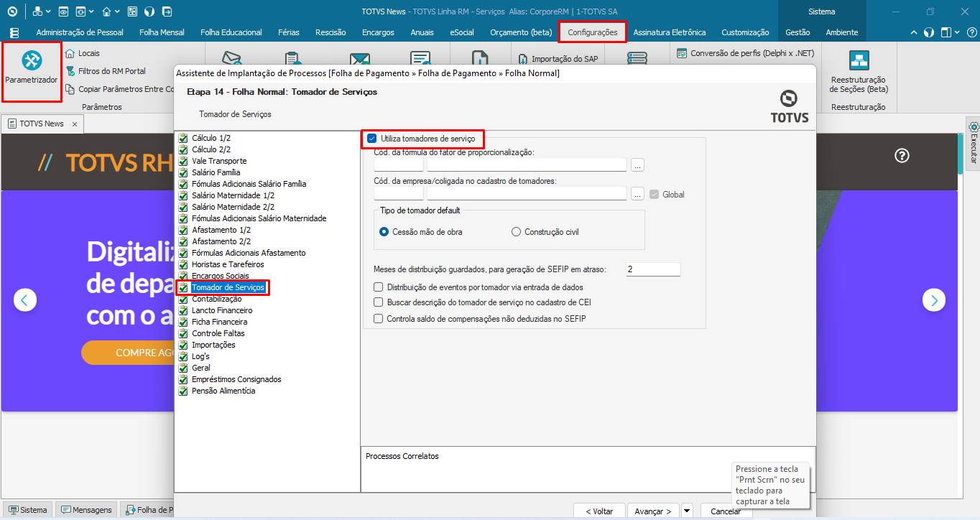This screenshot has width=980, height=520.
Task: Click the modules icon in quick access bar
Action: 37,11
